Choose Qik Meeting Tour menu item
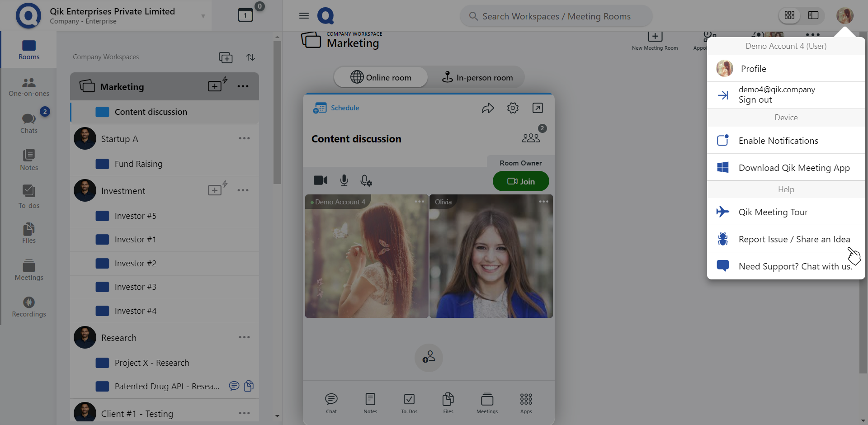Image resolution: width=868 pixels, height=425 pixels. [773, 212]
